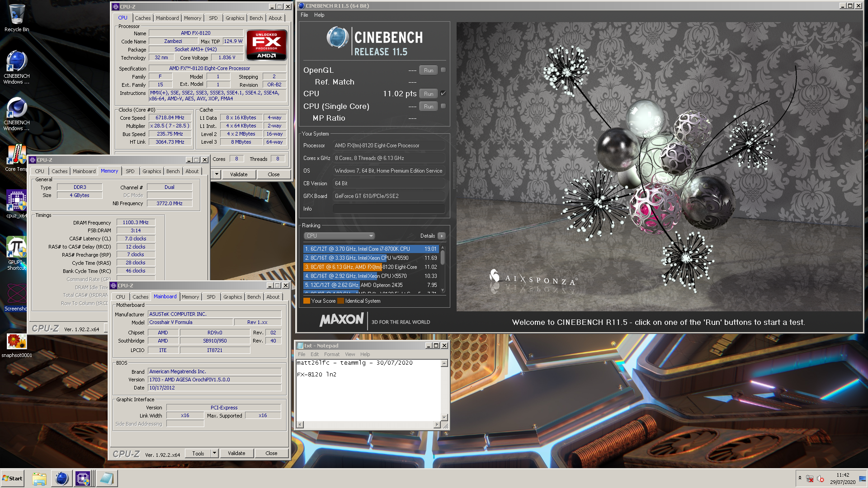
Task: Click Close in the Mainboard CPU-Z window
Action: [271, 453]
